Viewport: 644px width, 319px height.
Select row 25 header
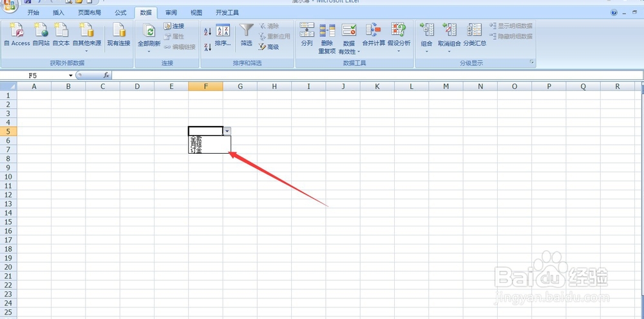(x=8, y=312)
